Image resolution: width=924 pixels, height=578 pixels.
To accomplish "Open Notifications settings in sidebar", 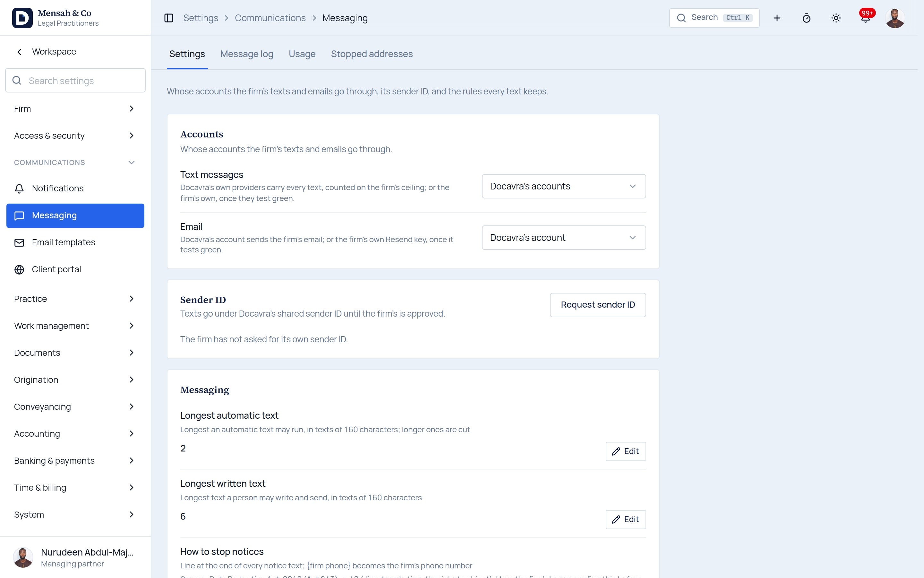I will 75,188.
